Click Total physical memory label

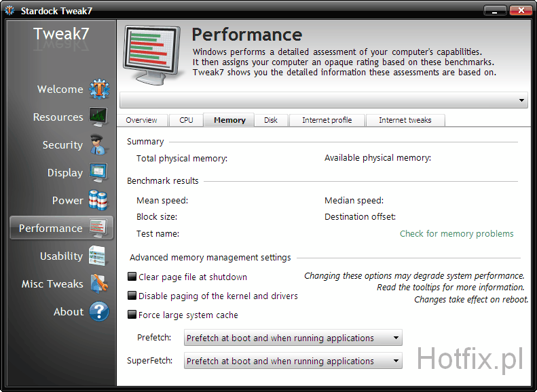coord(182,159)
